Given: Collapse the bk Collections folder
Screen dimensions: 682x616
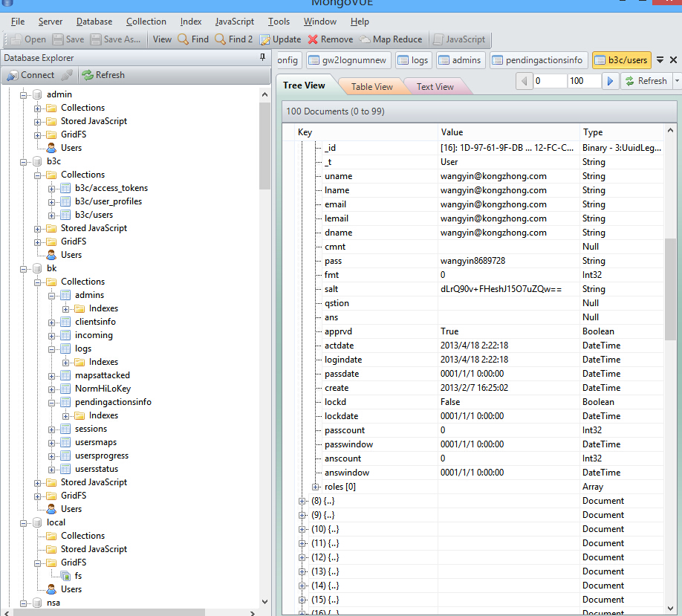Looking at the screenshot, I should click(x=37, y=282).
